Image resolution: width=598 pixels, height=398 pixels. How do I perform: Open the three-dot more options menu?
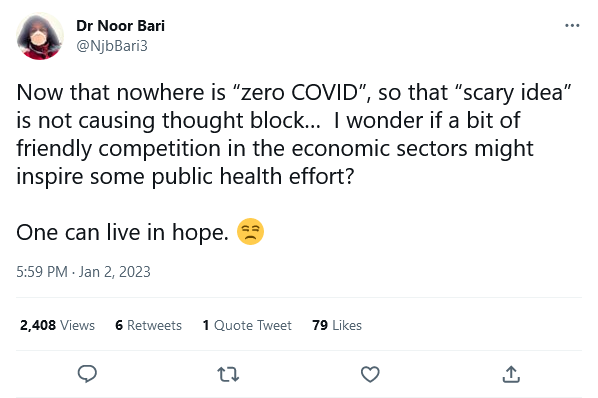pyautogui.click(x=572, y=26)
